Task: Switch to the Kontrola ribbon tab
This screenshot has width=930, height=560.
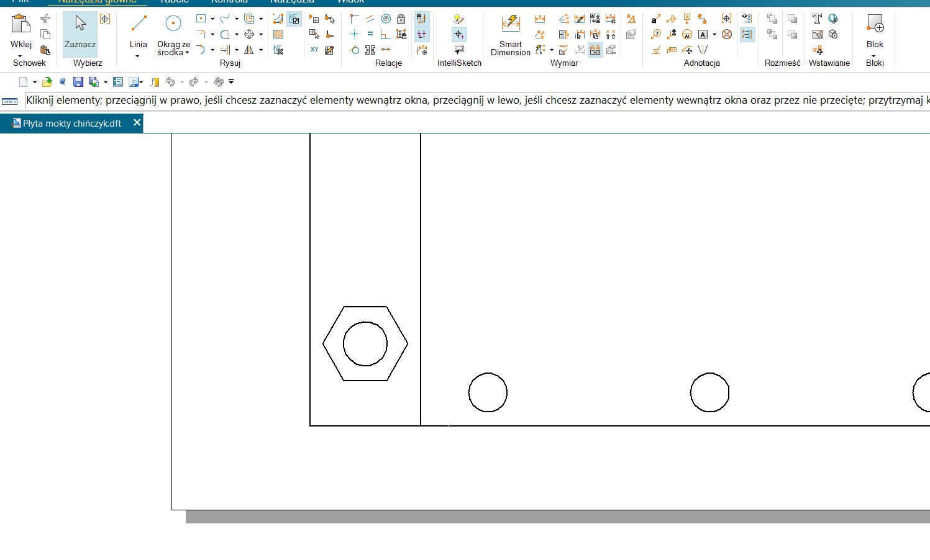Action: tap(229, 2)
